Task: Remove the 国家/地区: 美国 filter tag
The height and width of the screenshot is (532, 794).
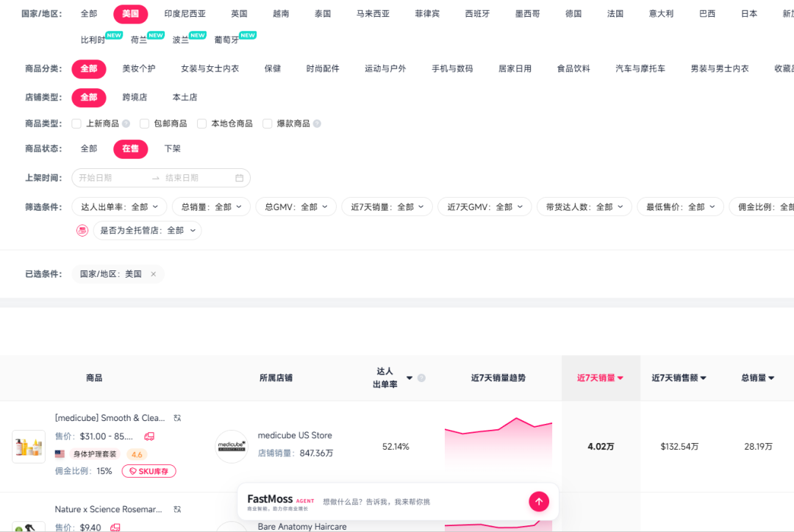Action: coord(154,274)
